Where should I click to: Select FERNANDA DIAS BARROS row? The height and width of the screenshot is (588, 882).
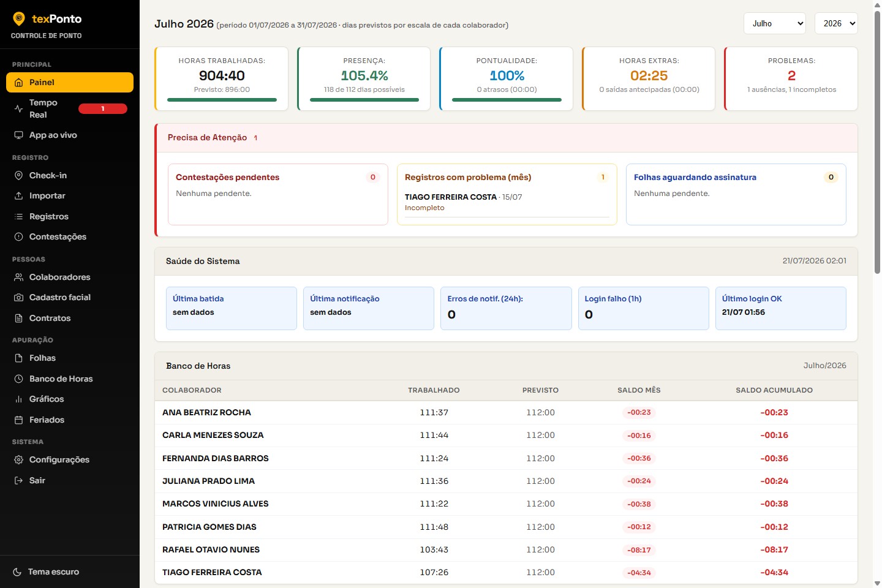tap(506, 458)
